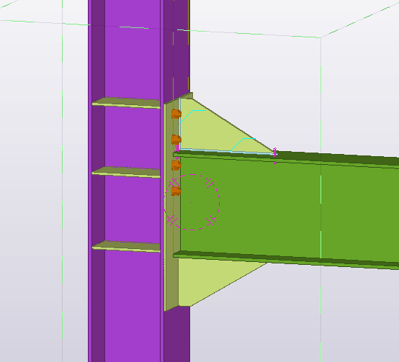Select the lowest orange bolt
399x362 pixels.
tap(176, 191)
